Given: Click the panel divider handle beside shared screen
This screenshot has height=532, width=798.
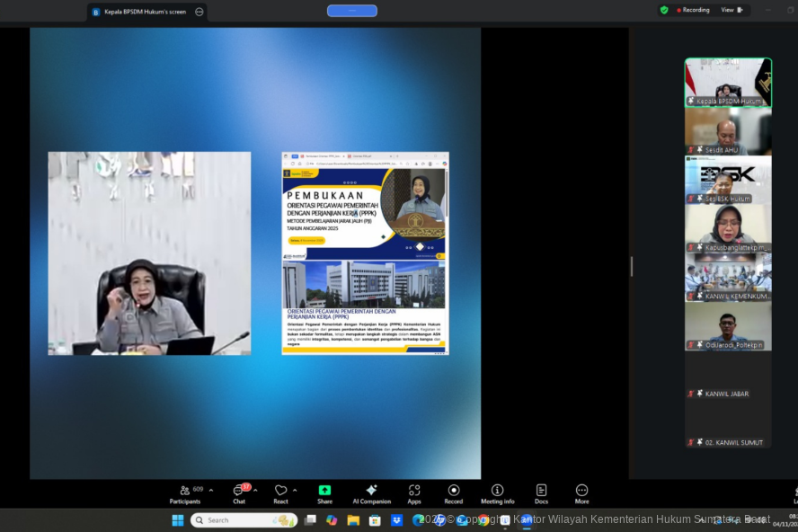Looking at the screenshot, I should pyautogui.click(x=631, y=266).
